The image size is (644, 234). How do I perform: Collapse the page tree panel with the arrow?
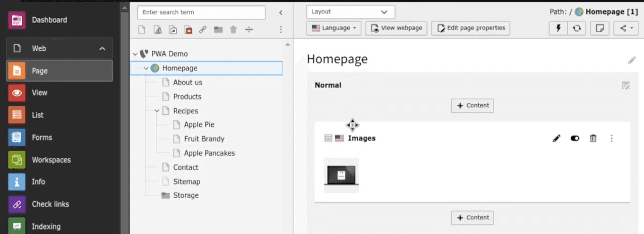(x=281, y=13)
